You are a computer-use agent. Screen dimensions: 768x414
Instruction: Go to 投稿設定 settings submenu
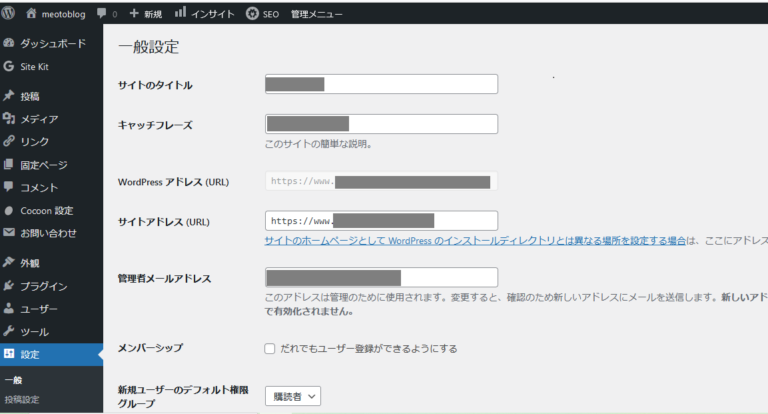coord(24,401)
